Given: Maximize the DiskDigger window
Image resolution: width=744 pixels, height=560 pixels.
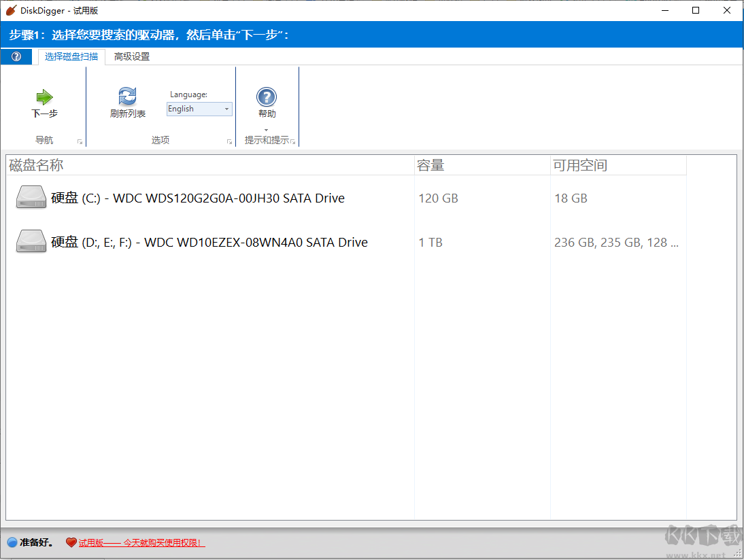Looking at the screenshot, I should (696, 10).
